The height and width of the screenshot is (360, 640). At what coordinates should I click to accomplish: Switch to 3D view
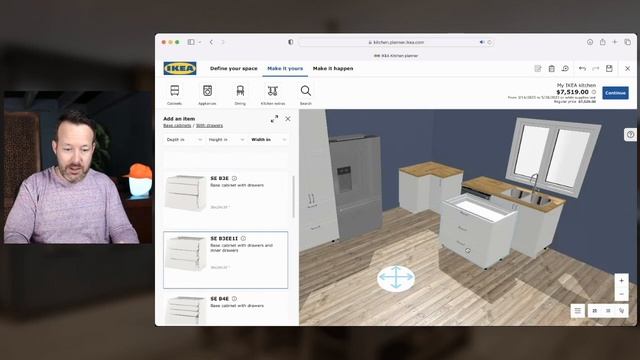point(608,311)
